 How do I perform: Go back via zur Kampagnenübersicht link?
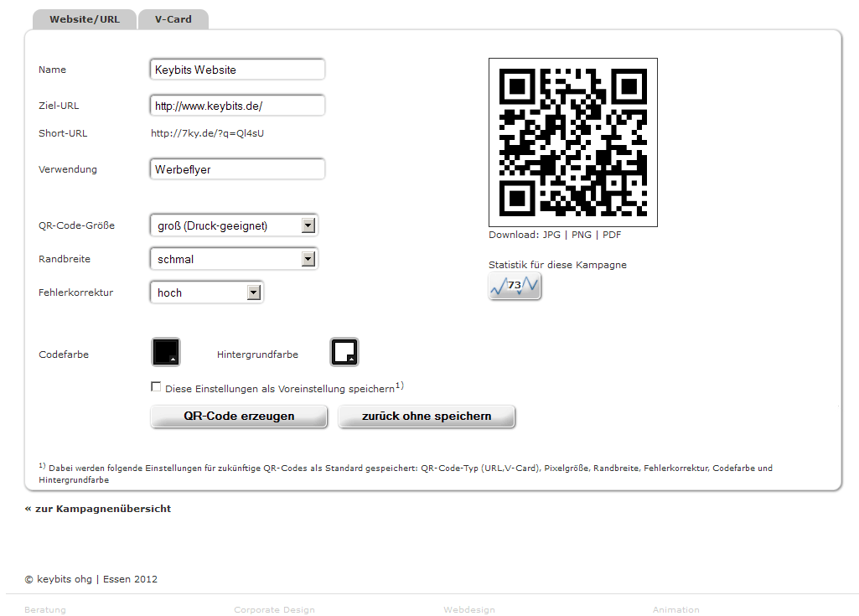[98, 509]
